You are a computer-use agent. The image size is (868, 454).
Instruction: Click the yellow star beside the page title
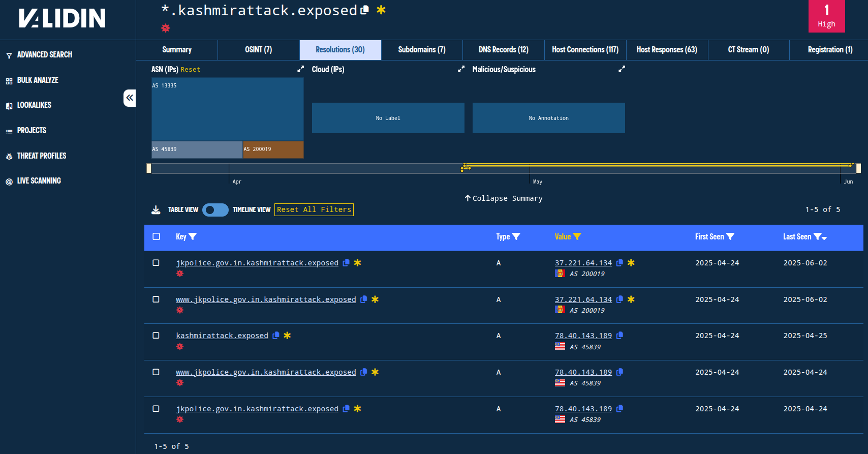[381, 10]
